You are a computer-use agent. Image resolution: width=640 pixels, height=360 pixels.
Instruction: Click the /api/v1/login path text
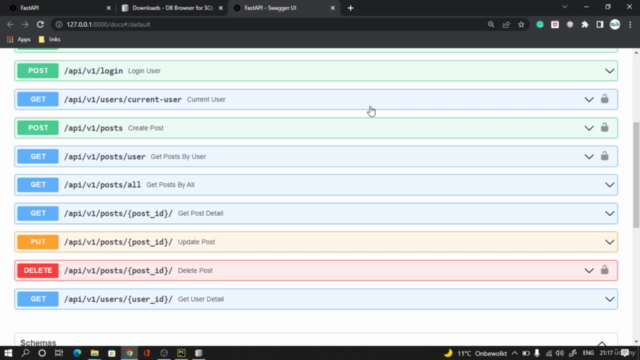[93, 71]
